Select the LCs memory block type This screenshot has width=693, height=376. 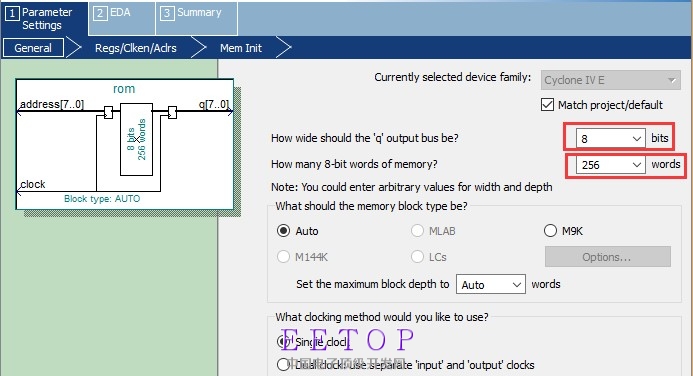(x=417, y=257)
